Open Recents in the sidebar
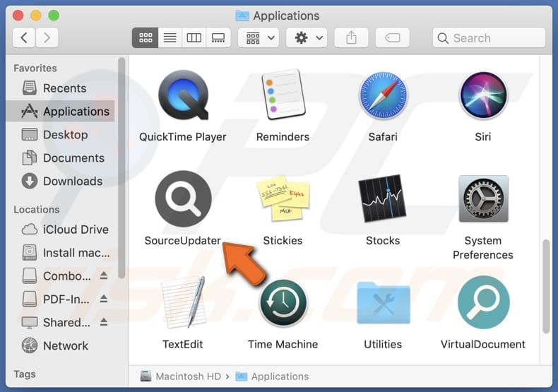This screenshot has width=558, height=392. 60,88
